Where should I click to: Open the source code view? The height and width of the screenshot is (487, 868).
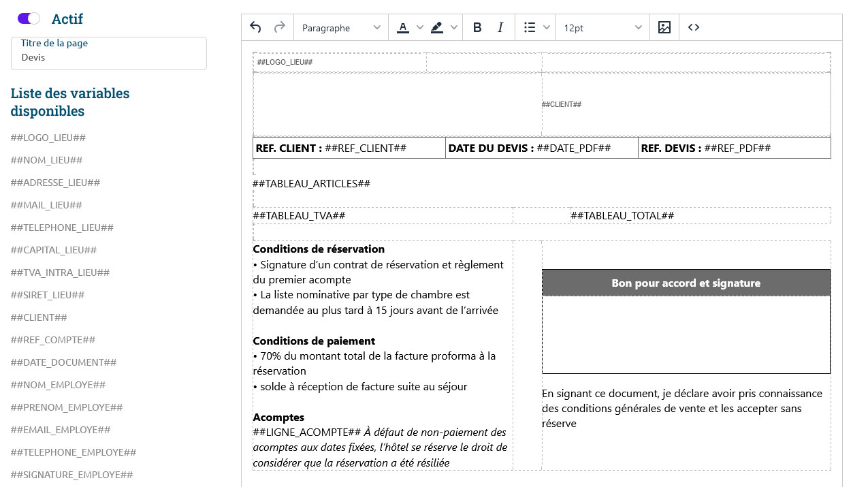[694, 27]
